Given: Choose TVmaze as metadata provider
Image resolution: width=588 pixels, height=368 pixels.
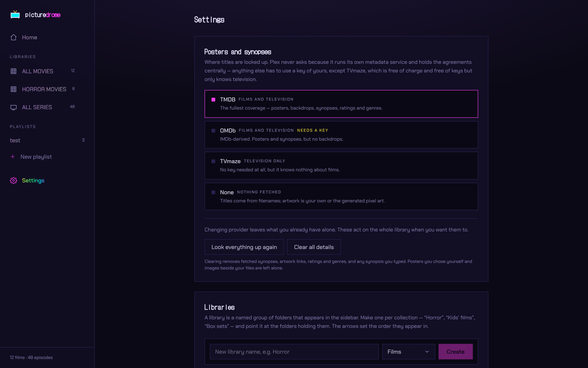Looking at the screenshot, I should [341, 165].
